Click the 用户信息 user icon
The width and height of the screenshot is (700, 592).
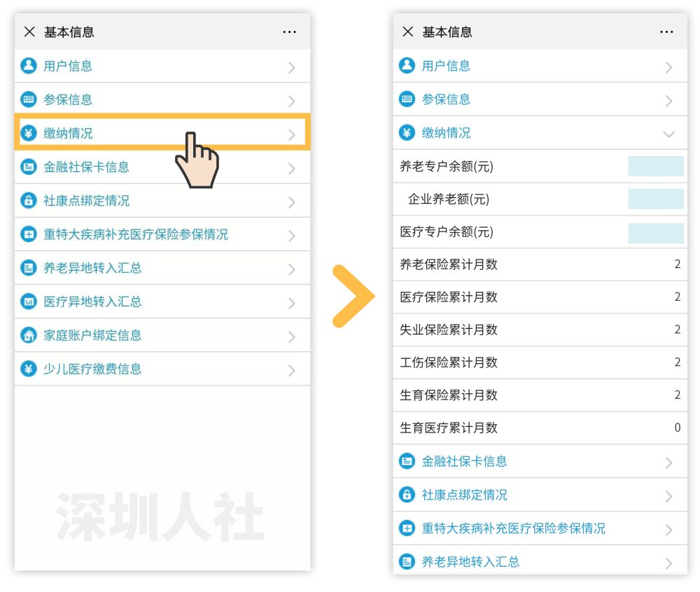[28, 66]
